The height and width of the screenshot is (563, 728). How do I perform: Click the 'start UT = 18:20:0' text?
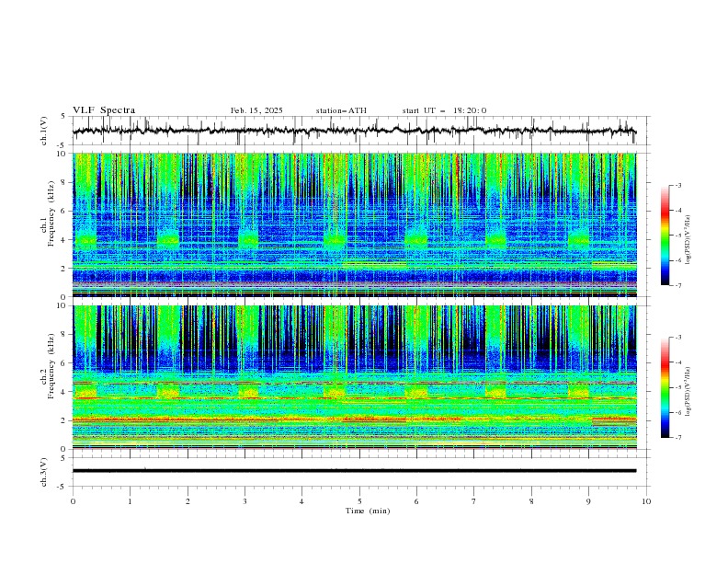click(x=444, y=110)
